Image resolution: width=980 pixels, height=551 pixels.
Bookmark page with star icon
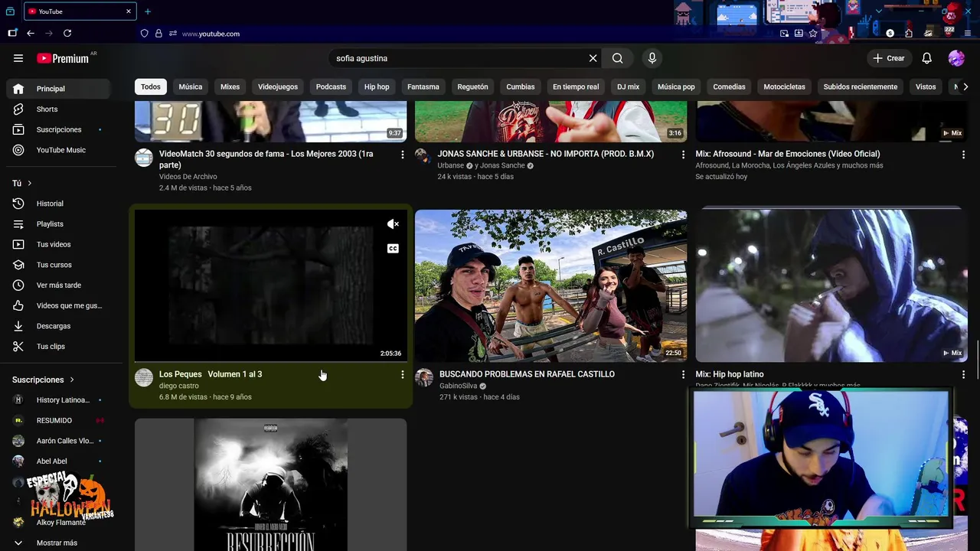pos(813,34)
